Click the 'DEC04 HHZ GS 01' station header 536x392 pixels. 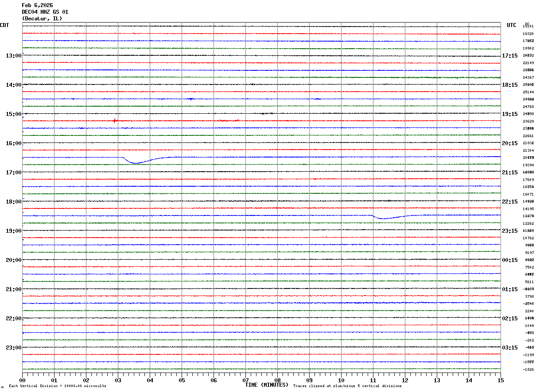[x=45, y=12]
